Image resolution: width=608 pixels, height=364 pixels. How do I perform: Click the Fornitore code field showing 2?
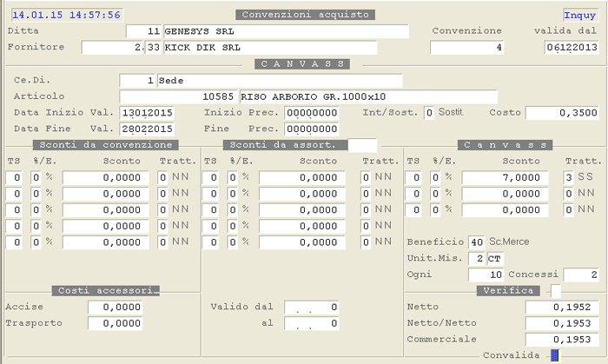112,48
